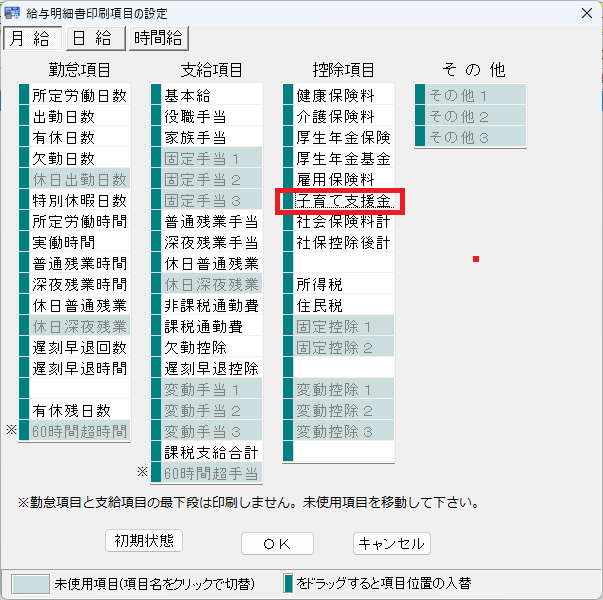
Task: Click the app icon in the title bar
Action: tap(13, 13)
